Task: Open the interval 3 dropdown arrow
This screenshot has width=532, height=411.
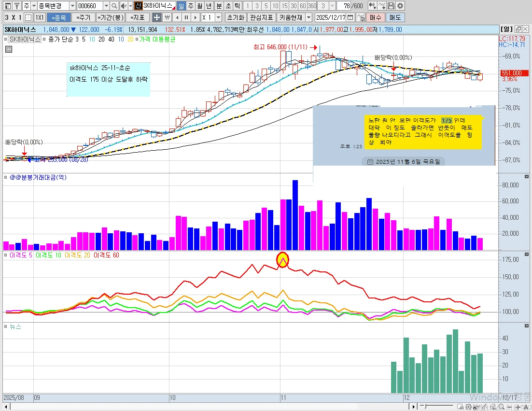Action: pos(333,6)
